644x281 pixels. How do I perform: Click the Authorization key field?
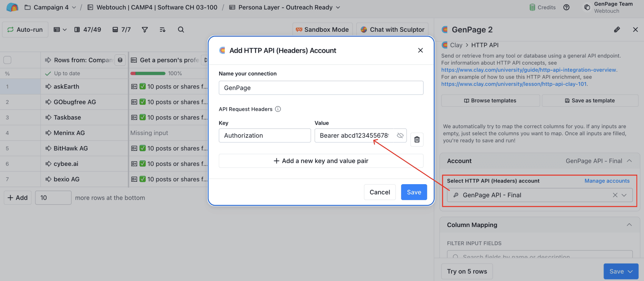tap(265, 135)
